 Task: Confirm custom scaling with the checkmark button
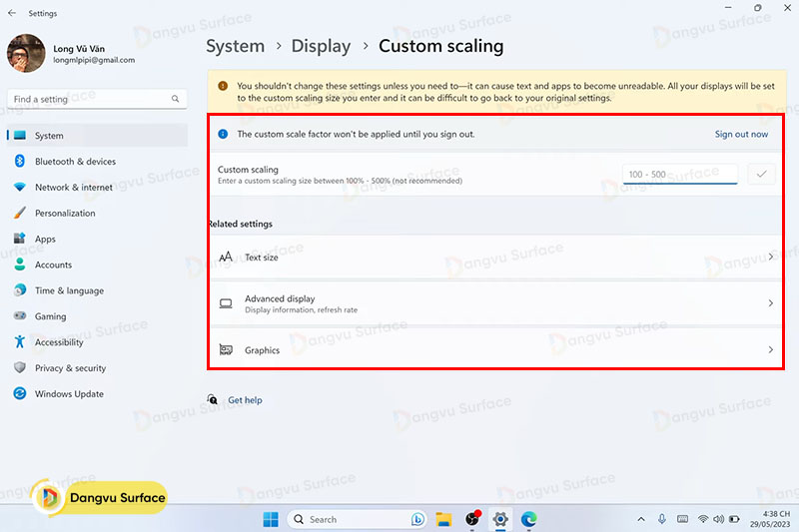tap(761, 175)
